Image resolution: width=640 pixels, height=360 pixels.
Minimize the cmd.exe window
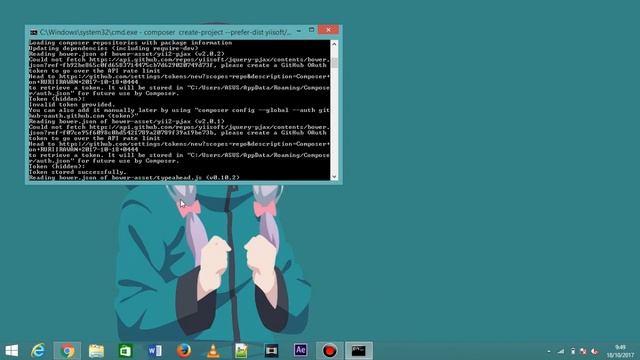coord(299,31)
